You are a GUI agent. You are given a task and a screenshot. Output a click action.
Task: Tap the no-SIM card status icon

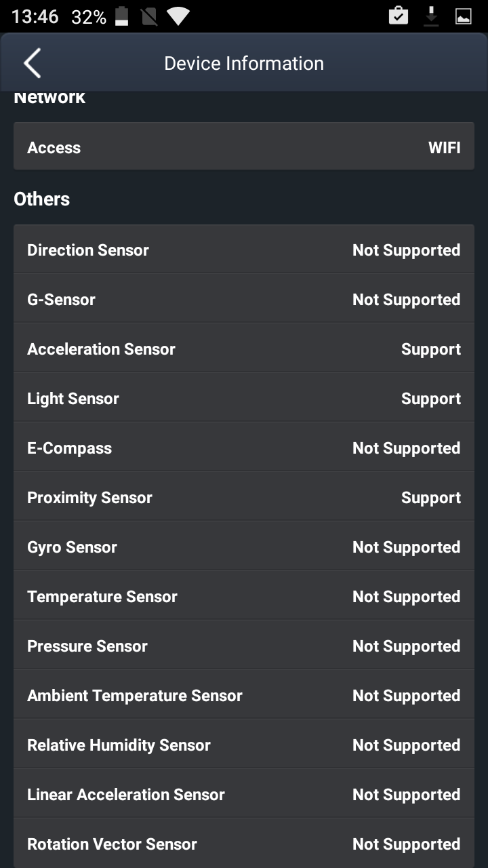click(149, 17)
